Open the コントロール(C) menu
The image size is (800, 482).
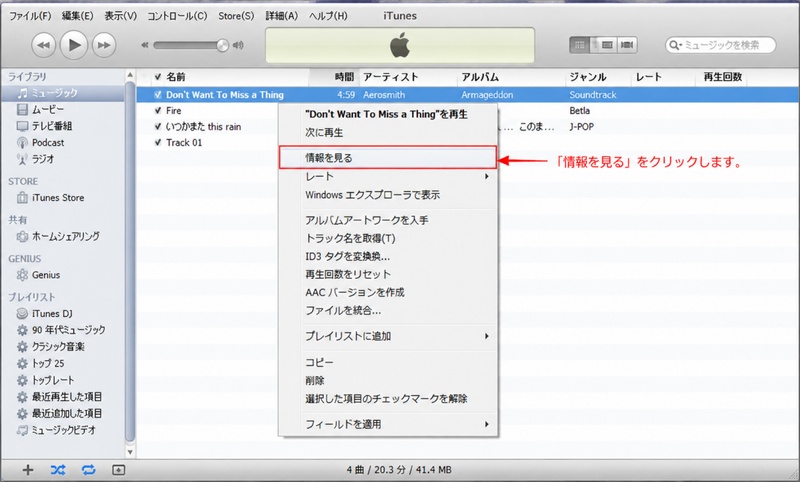pyautogui.click(x=177, y=16)
